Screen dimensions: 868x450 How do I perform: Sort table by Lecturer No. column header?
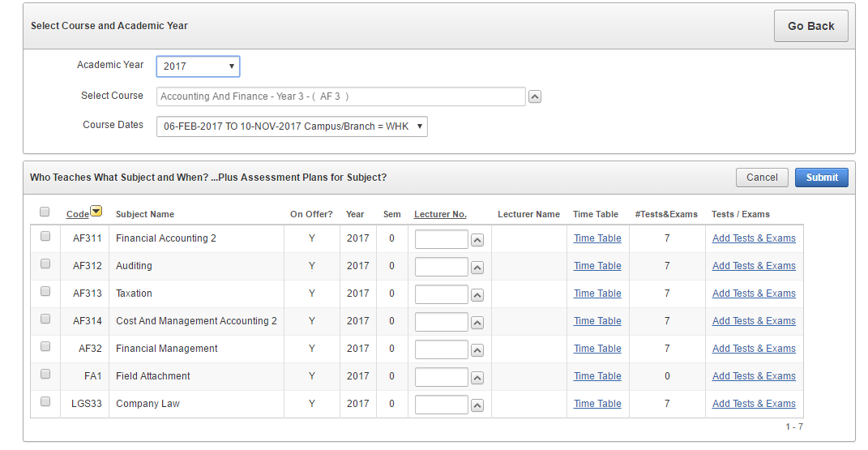(440, 214)
